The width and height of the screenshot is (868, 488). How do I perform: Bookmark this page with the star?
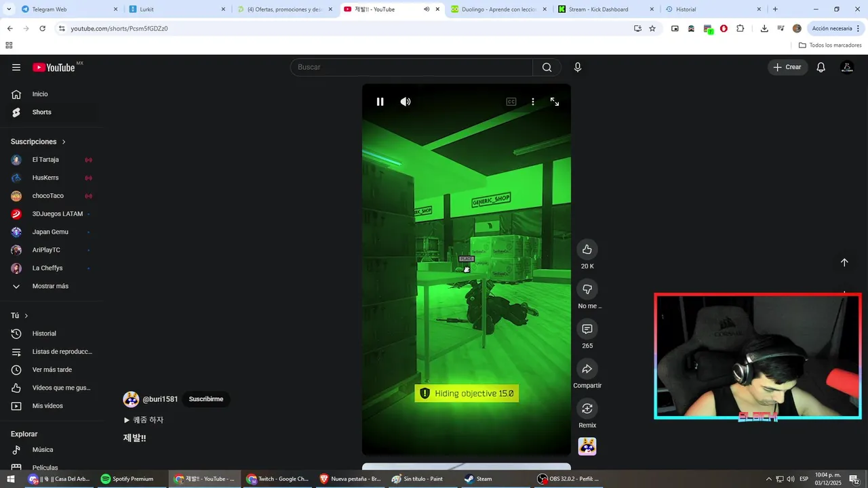tap(652, 28)
